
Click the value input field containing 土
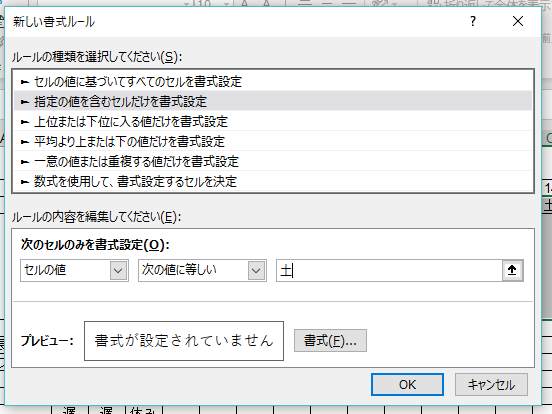coord(389,270)
